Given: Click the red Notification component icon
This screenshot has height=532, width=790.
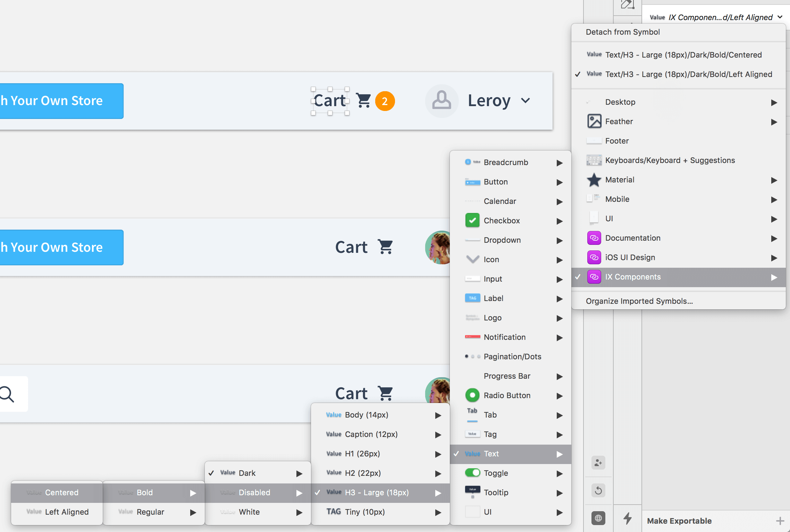Looking at the screenshot, I should pyautogui.click(x=472, y=337).
